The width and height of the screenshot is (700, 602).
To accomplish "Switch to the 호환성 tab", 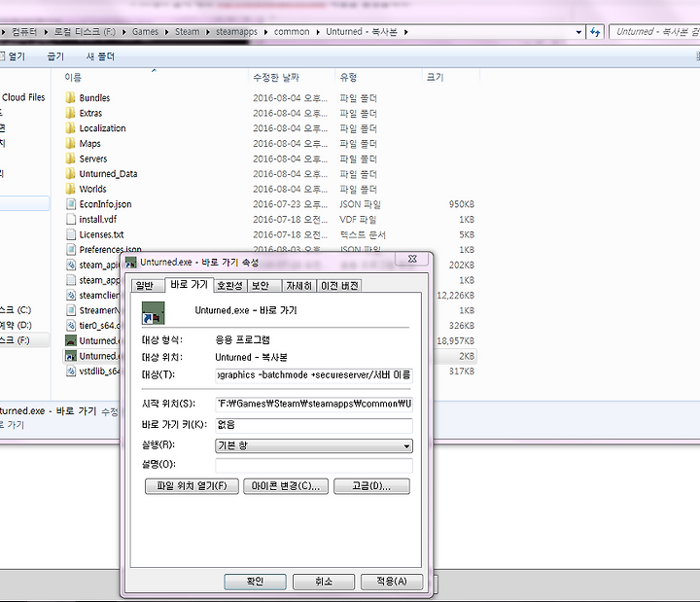I will 229,286.
